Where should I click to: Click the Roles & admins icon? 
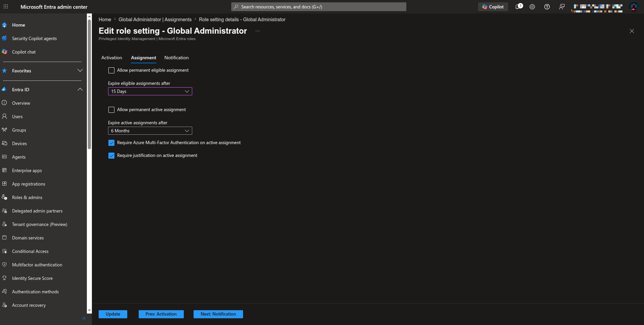coord(4,197)
